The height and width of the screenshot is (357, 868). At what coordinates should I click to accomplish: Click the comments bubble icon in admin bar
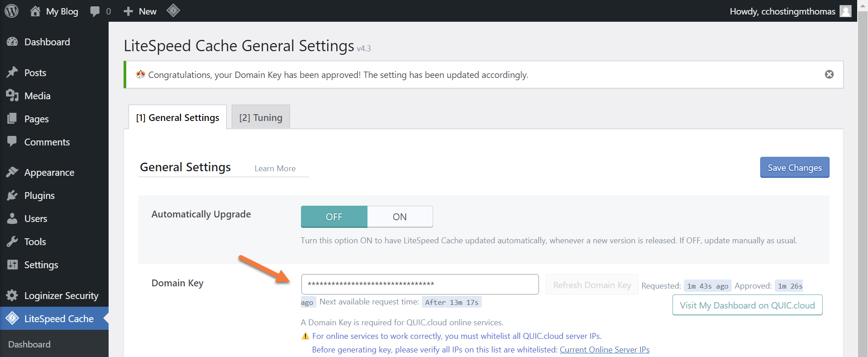95,11
